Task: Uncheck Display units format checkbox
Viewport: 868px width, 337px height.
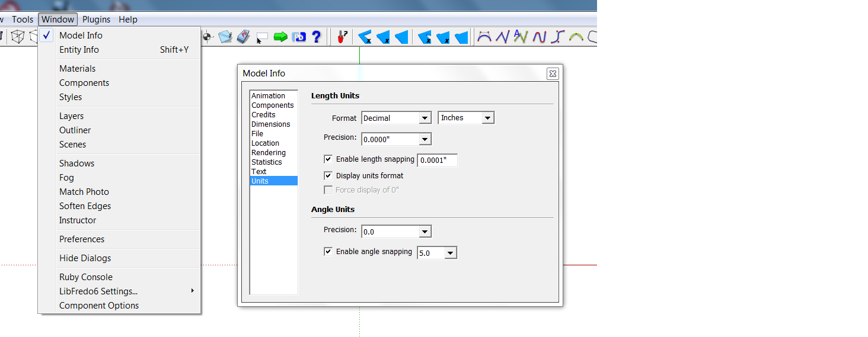Action: (328, 176)
